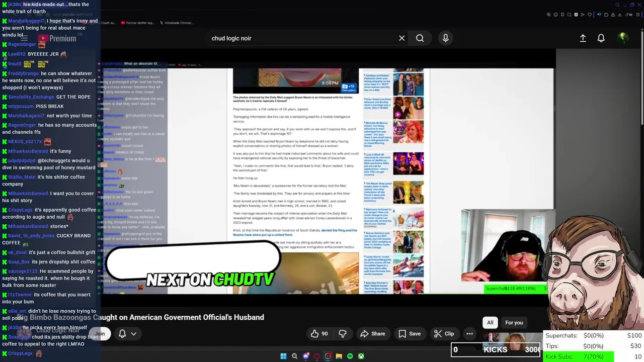Click the green Superchat progress bar on the webcam

pyautogui.click(x=515, y=289)
